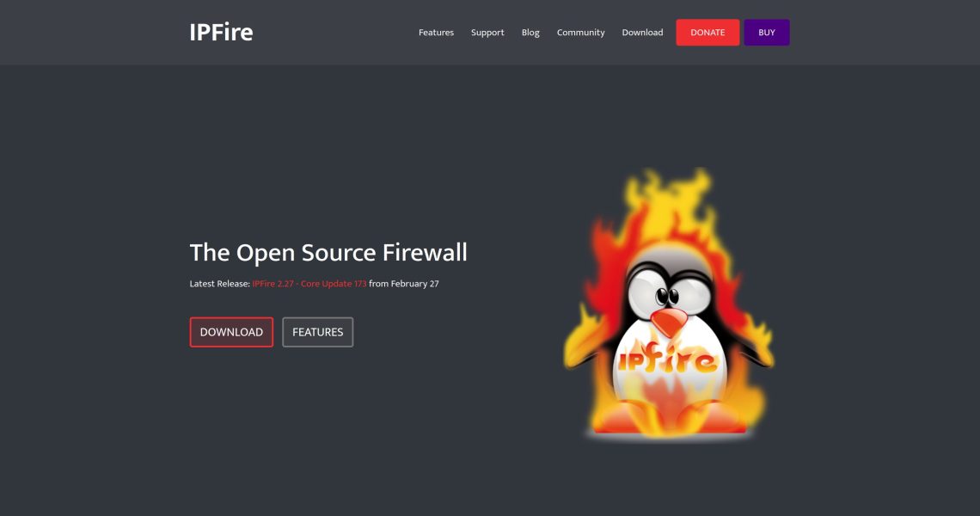Go to Support in the top menu
The width and height of the screenshot is (980, 516).
[x=487, y=33]
